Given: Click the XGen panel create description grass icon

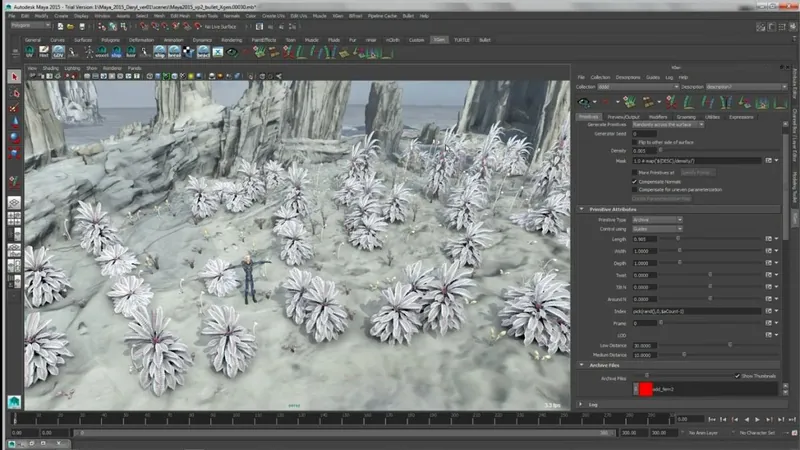Looking at the screenshot, I should (x=630, y=103).
